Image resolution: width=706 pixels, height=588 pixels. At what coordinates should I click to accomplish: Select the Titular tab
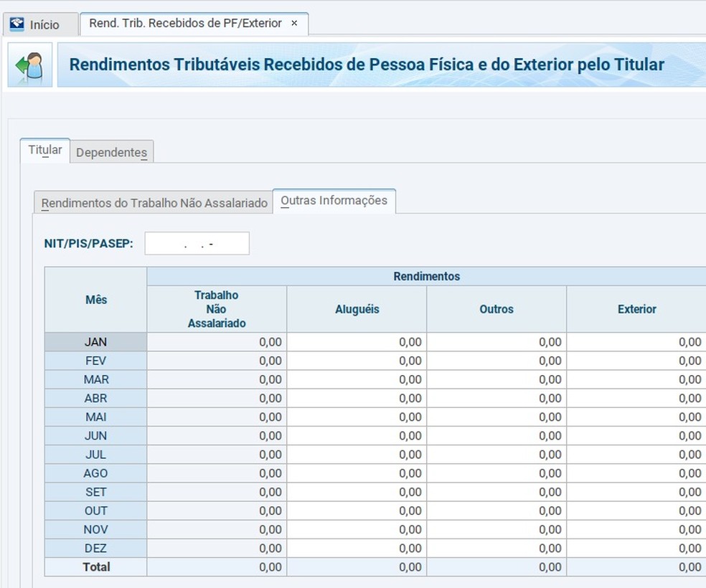coord(44,149)
